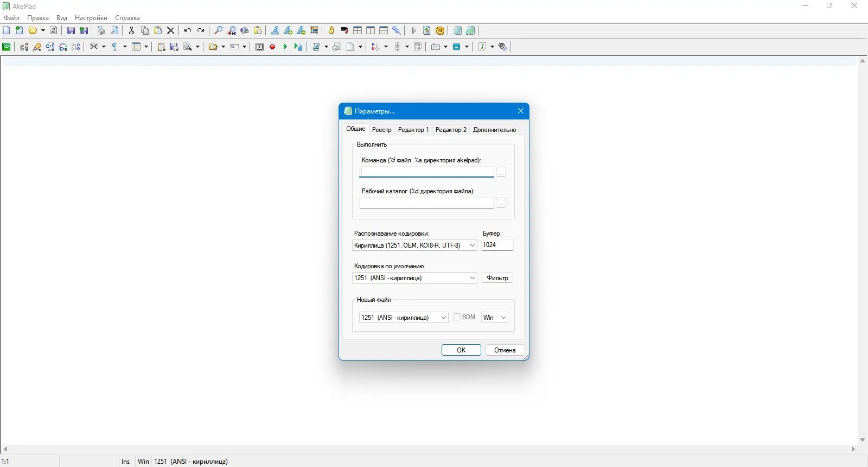The image size is (868, 467).
Task: Browse for command with the ellipsis button
Action: click(x=501, y=172)
